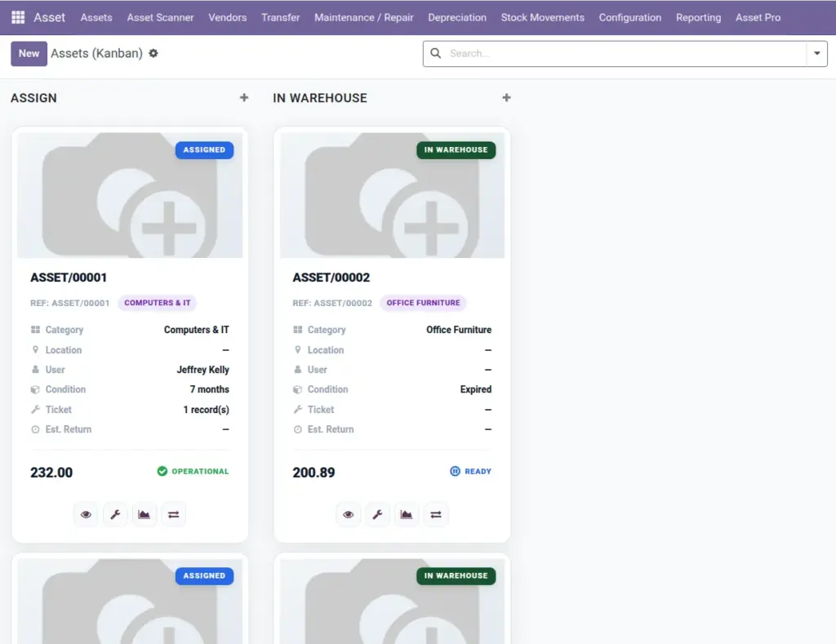Click the 'Computers & IT' category value
The width and height of the screenshot is (836, 644).
click(197, 330)
